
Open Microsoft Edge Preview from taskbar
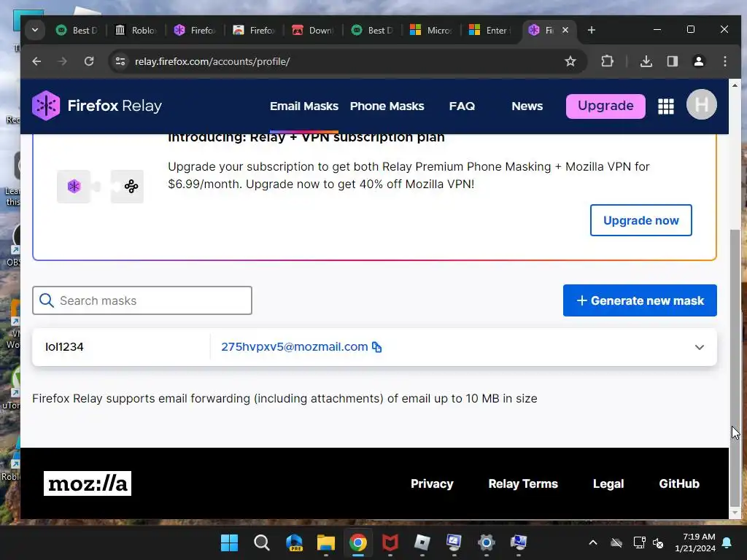pos(294,542)
